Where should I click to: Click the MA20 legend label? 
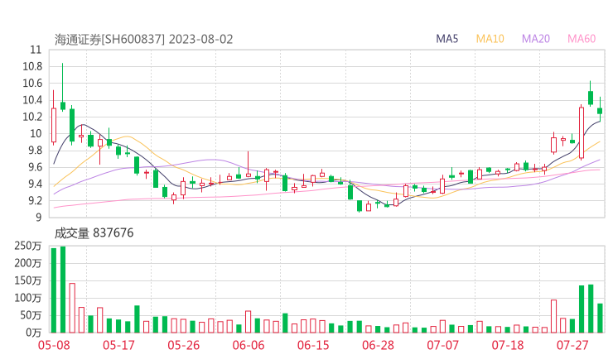point(536,39)
